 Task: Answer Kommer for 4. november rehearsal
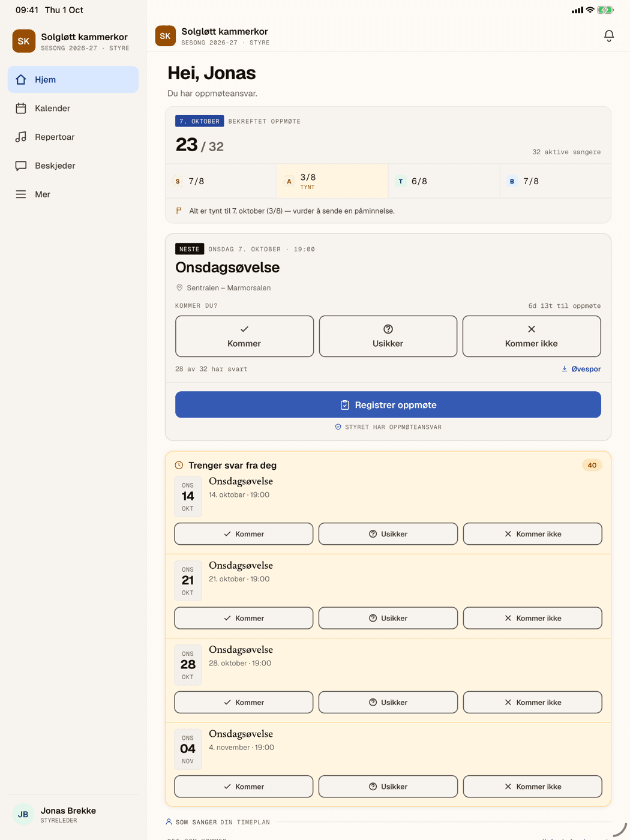[244, 787]
